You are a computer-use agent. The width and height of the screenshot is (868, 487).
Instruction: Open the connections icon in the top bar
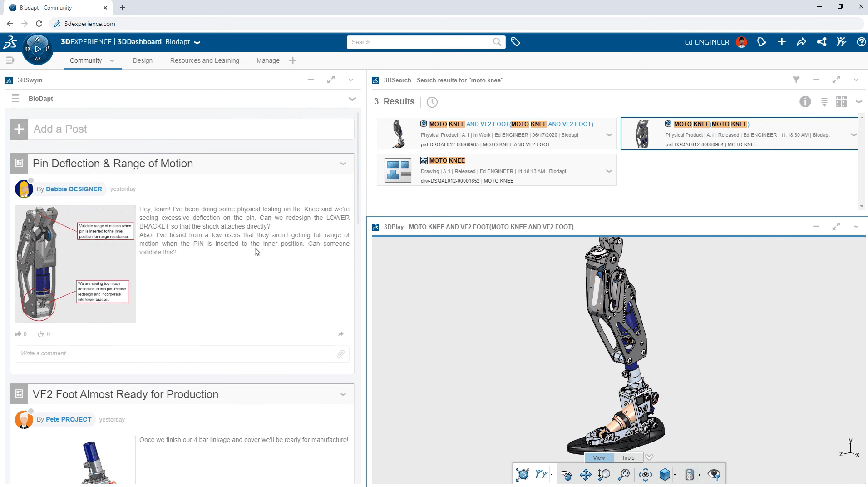coord(821,42)
